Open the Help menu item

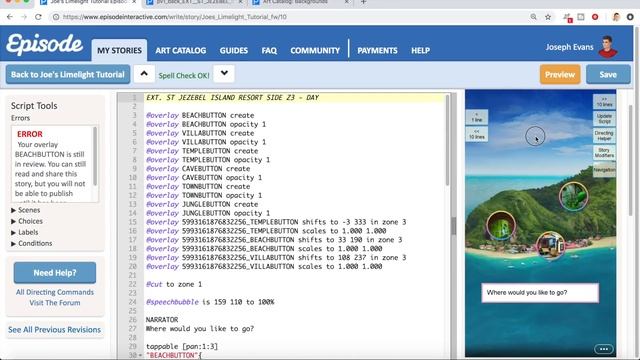pos(420,51)
